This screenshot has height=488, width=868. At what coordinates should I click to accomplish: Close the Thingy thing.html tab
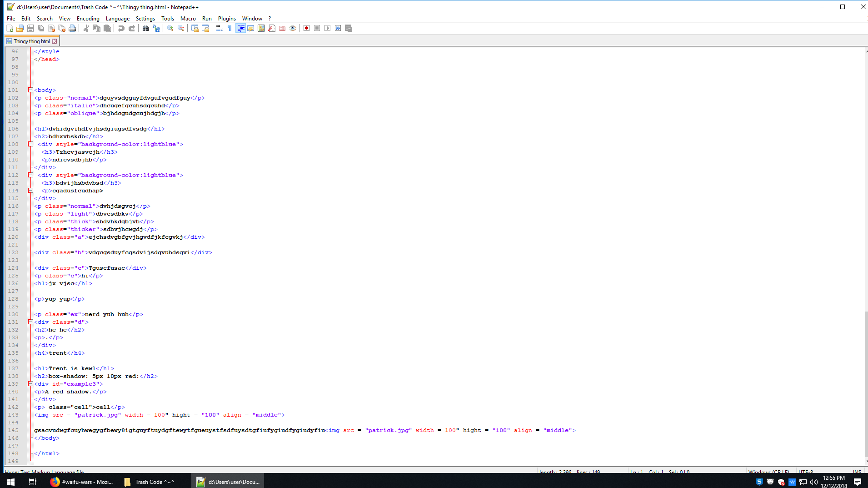[55, 41]
